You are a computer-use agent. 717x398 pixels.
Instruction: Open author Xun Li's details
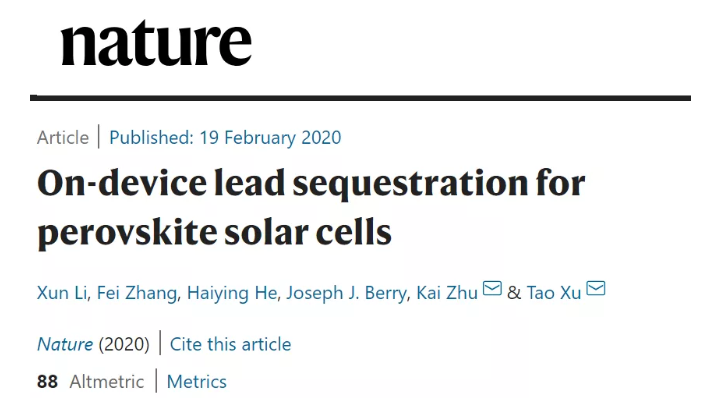[x=62, y=293]
